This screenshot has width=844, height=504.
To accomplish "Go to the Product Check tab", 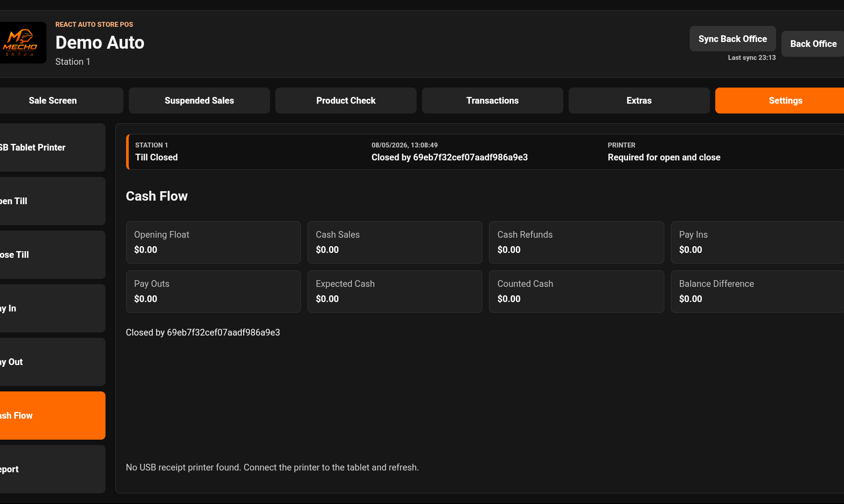I will click(x=346, y=101).
